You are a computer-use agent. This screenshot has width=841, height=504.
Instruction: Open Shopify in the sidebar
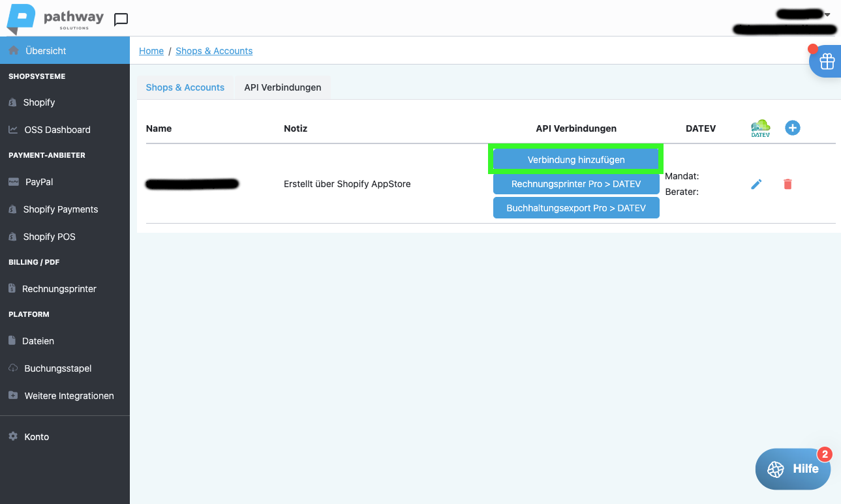(39, 102)
